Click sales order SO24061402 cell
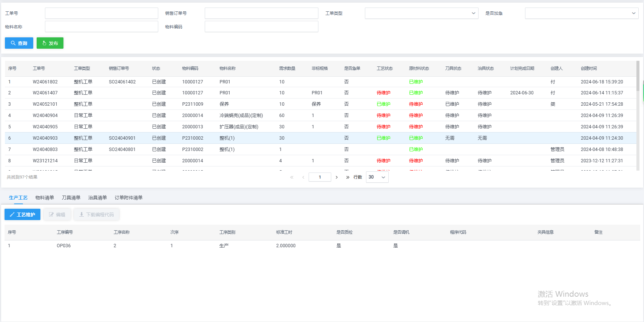Image resolution: width=644 pixels, height=322 pixels. pos(122,82)
